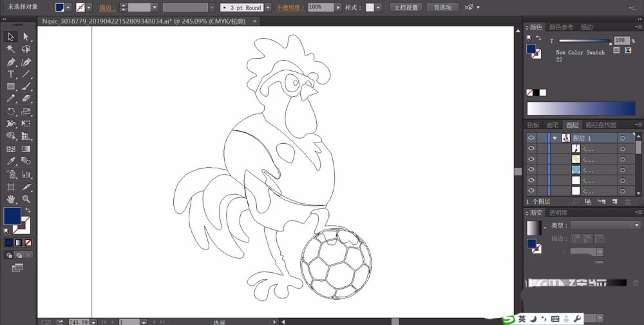Open zoom level 245.09 dropdown
Image resolution: width=644 pixels, height=325 pixels.
[93, 322]
